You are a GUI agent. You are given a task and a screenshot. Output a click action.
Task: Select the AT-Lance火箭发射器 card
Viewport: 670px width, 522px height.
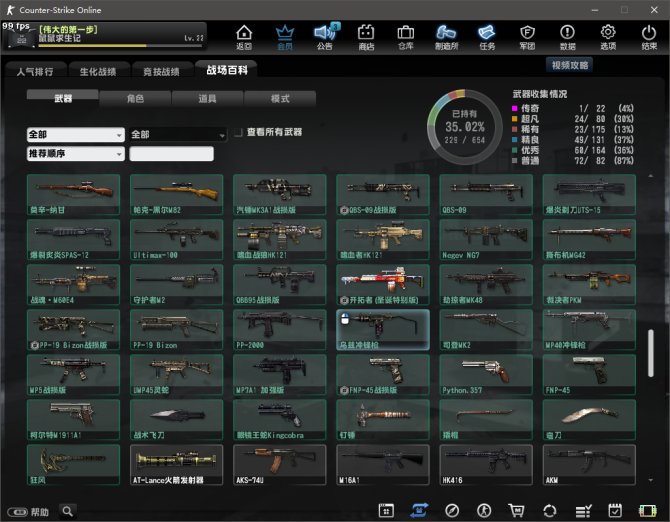[176, 465]
